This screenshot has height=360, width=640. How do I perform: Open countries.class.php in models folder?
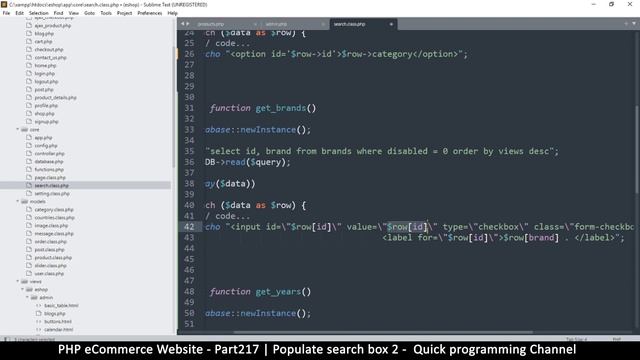[x=54, y=218]
